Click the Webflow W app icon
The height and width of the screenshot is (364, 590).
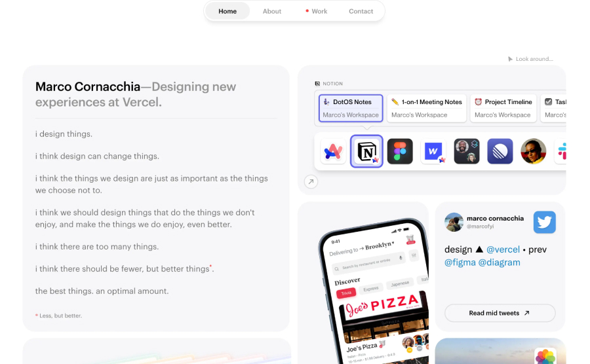(x=433, y=151)
